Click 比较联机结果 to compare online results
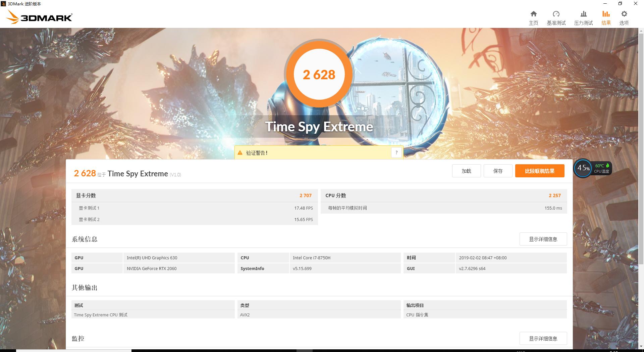The image size is (644, 352). click(x=539, y=171)
